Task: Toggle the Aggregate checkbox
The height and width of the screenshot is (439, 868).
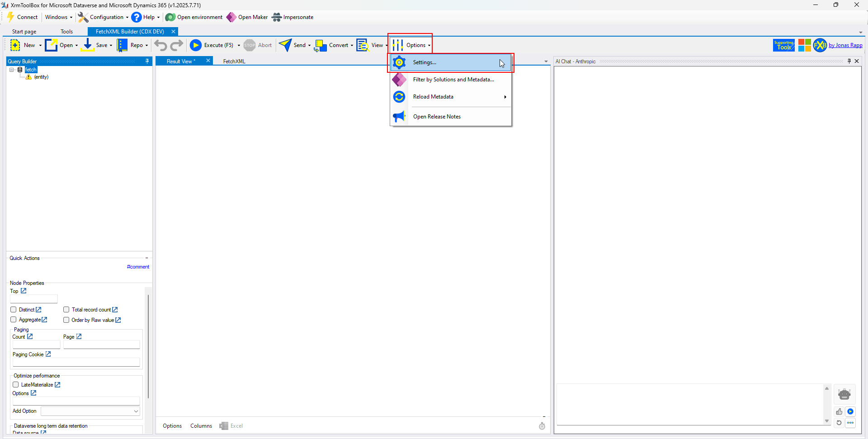Action: coord(14,320)
